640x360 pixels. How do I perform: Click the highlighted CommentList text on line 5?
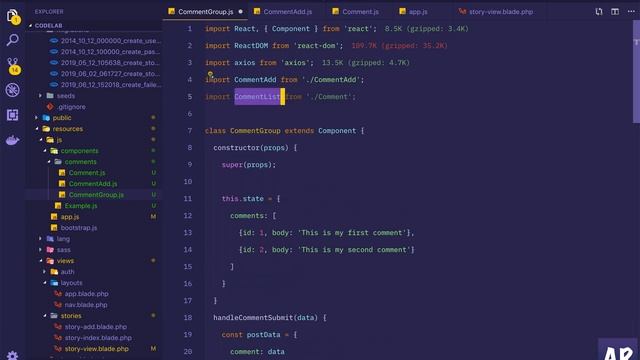pos(257,97)
